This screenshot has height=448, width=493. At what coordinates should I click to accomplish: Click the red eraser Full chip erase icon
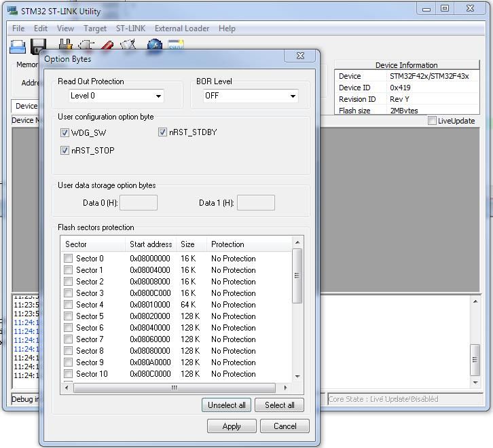pyautogui.click(x=107, y=45)
